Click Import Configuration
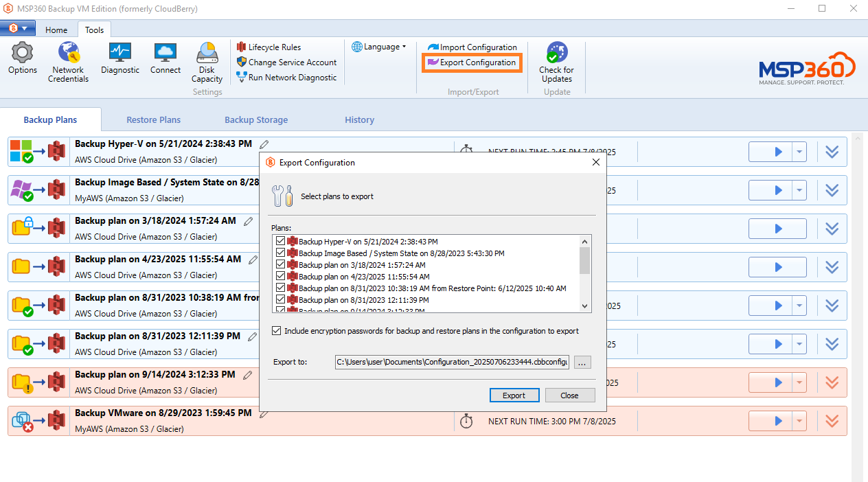Viewport: 868px width, 482px height. (472, 47)
